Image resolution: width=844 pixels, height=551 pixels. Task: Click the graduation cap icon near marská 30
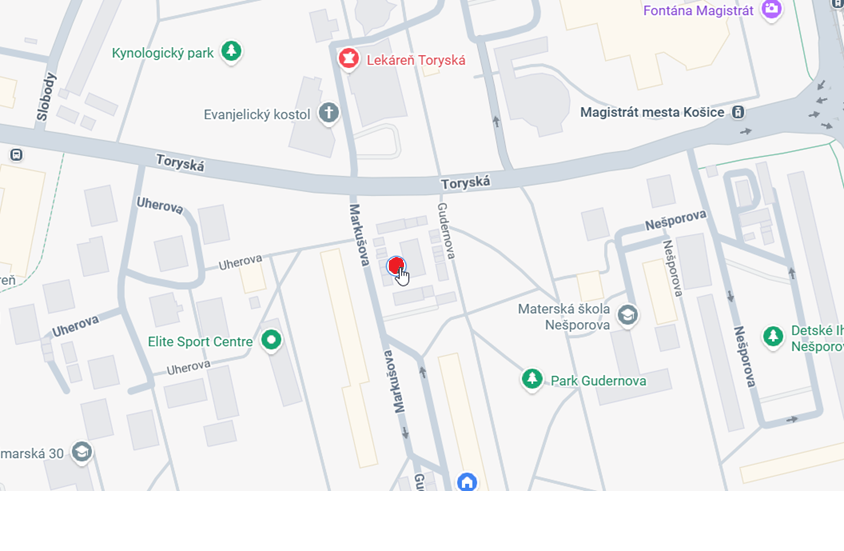click(82, 452)
